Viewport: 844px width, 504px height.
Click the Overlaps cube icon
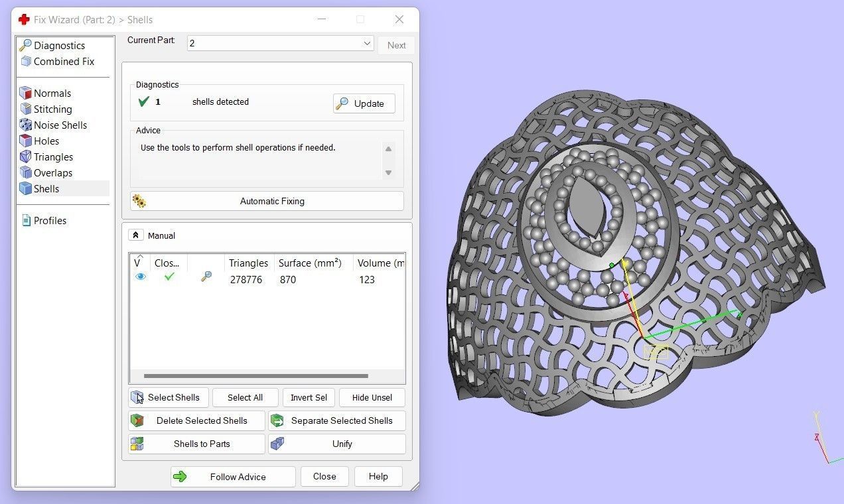pyautogui.click(x=26, y=172)
